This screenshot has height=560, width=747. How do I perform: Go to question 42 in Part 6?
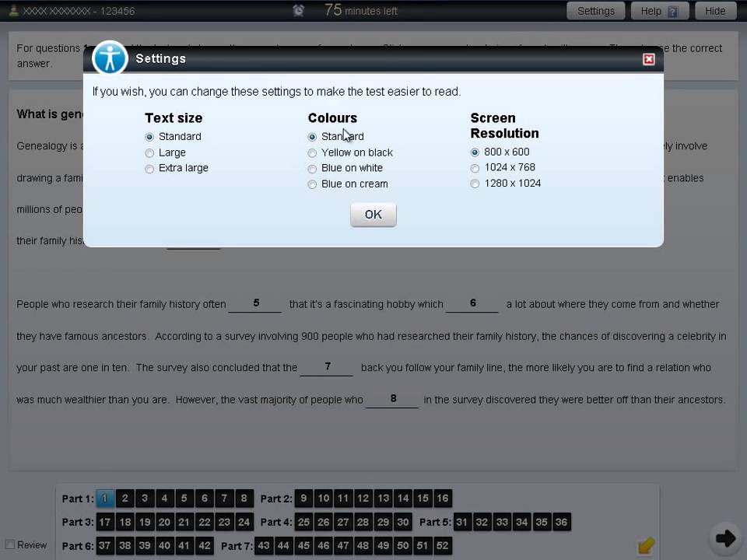coord(205,546)
